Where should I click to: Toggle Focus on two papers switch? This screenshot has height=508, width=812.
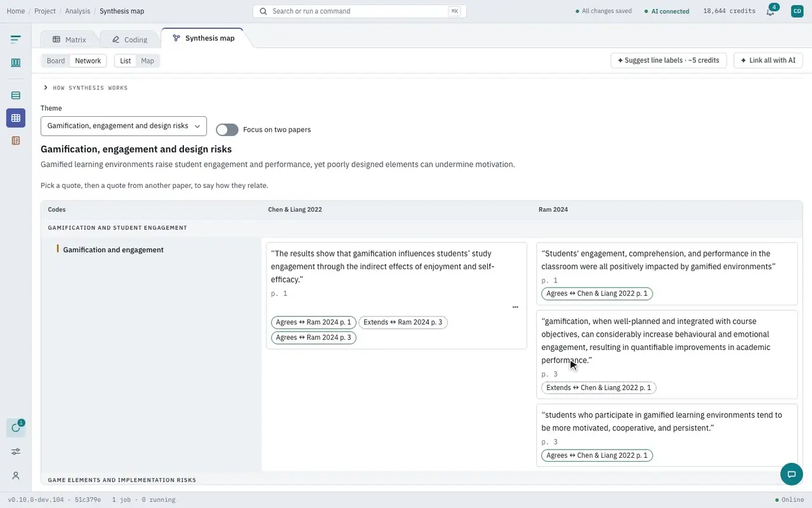click(227, 130)
